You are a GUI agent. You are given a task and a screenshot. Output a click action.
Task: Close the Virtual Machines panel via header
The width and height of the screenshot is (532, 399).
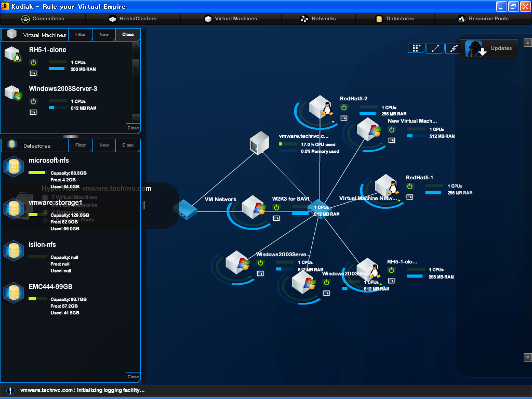tap(128, 35)
